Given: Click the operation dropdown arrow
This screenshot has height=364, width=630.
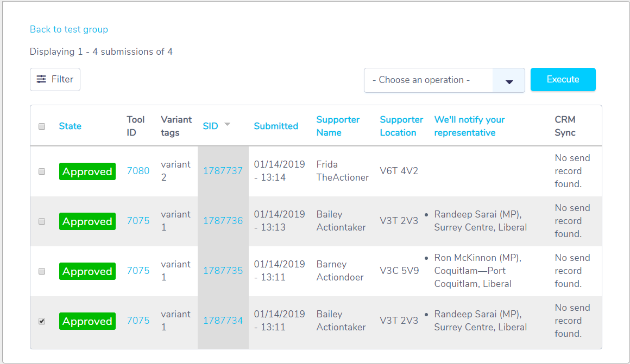Looking at the screenshot, I should click(x=509, y=81).
